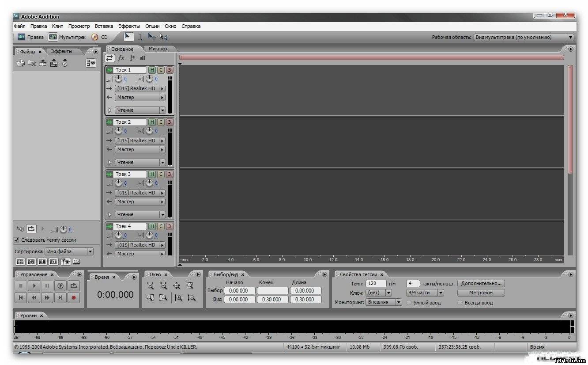Open the Вставка menu
588x365 pixels.
104,26
